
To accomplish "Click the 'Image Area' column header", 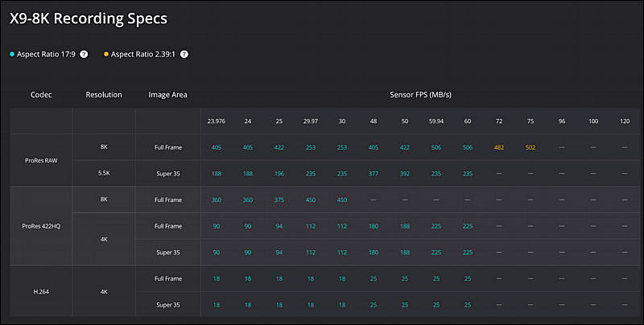I will click(x=167, y=95).
